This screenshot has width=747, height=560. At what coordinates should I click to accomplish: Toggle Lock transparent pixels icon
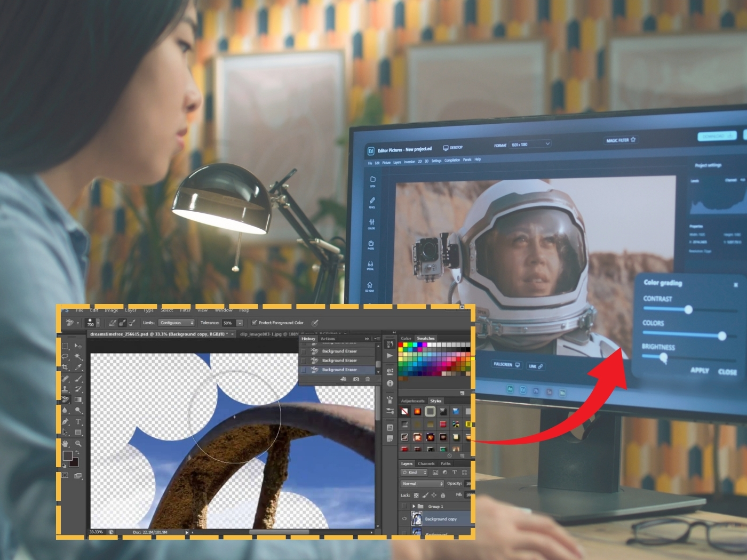pos(416,495)
